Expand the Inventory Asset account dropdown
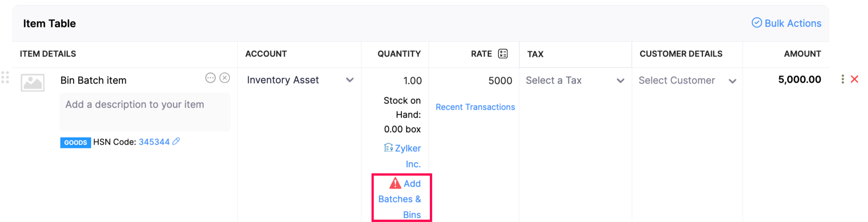The image size is (868, 222). pyautogui.click(x=349, y=80)
